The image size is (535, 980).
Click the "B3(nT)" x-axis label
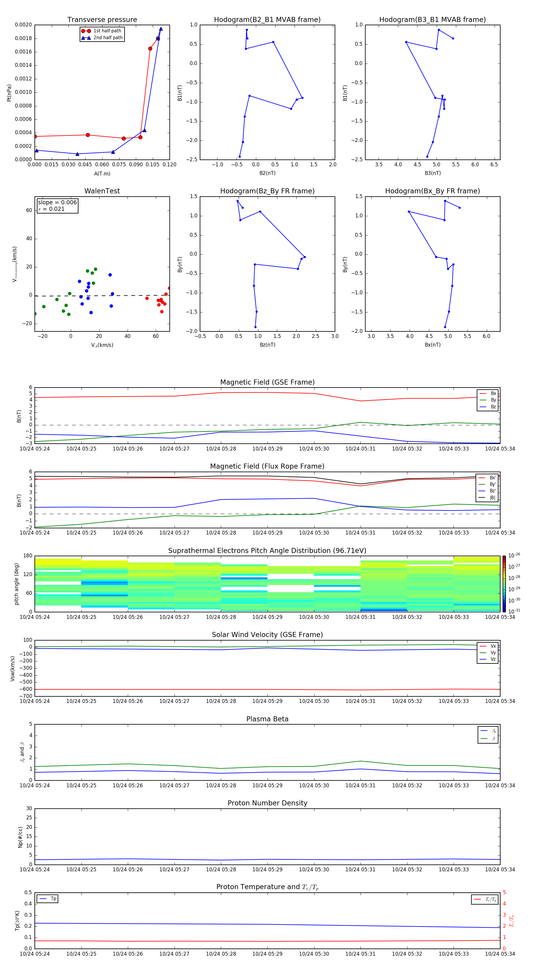(432, 173)
